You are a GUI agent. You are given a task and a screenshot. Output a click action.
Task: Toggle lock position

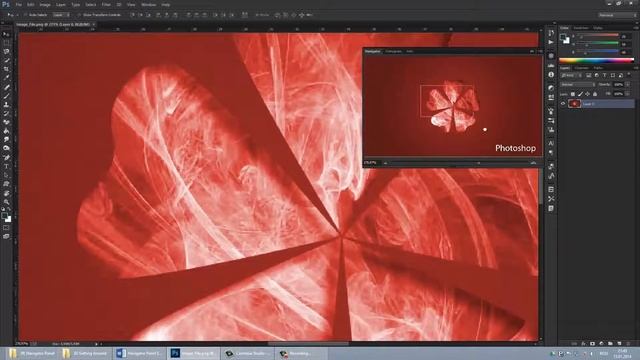[587, 94]
